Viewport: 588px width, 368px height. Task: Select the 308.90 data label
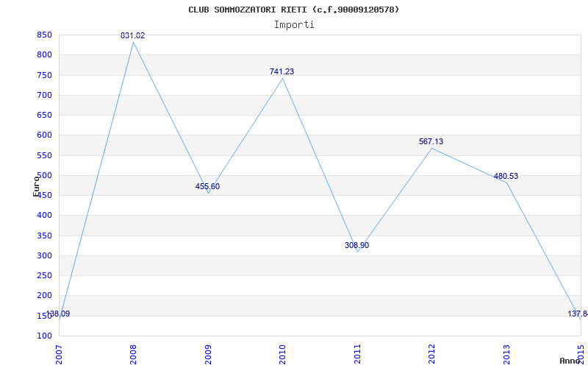click(x=356, y=245)
